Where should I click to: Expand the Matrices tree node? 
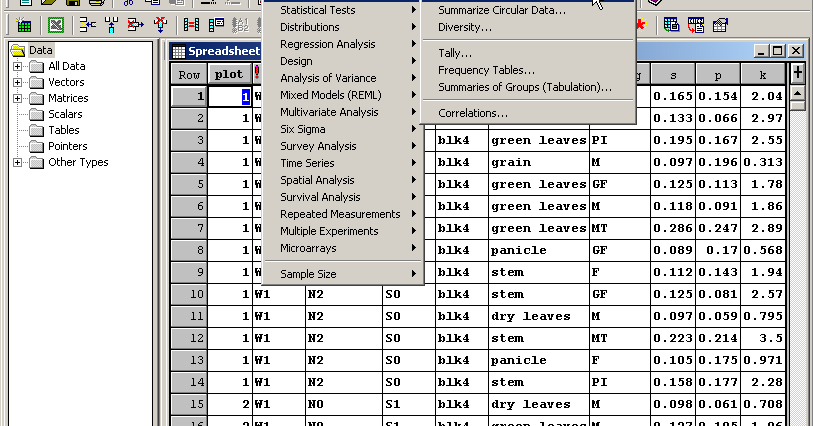[18, 98]
